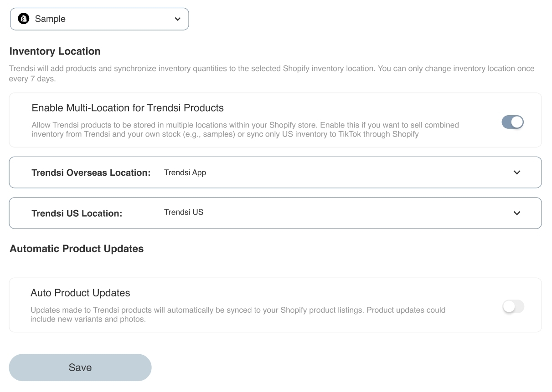Expand the Trendsi Overseas Location dropdown
The width and height of the screenshot is (552, 392).
(275, 173)
